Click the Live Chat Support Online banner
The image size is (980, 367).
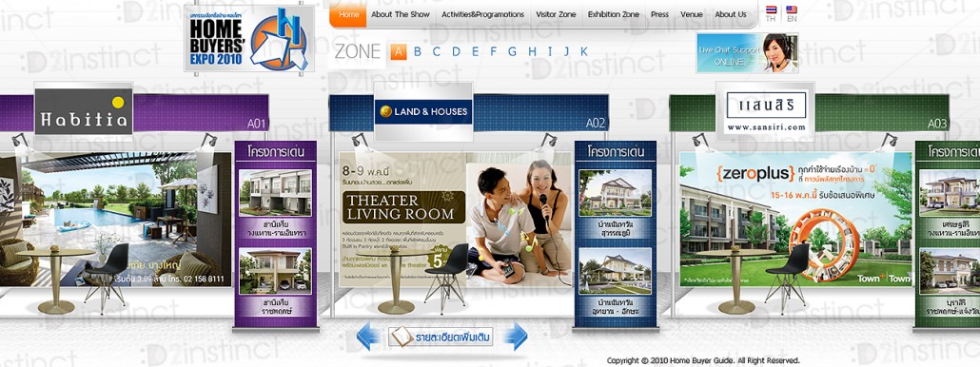coord(748,53)
